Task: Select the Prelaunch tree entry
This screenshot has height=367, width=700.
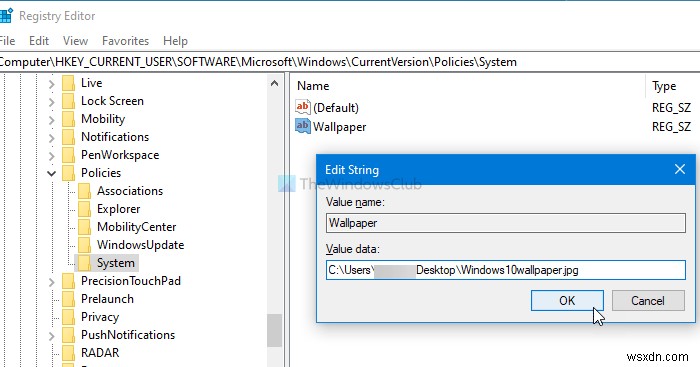Action: (107, 299)
